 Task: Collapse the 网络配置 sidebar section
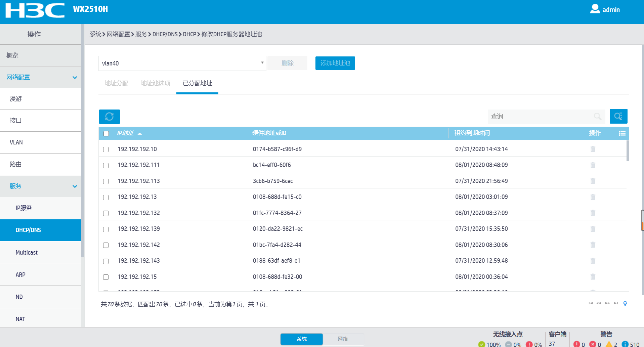[75, 77]
